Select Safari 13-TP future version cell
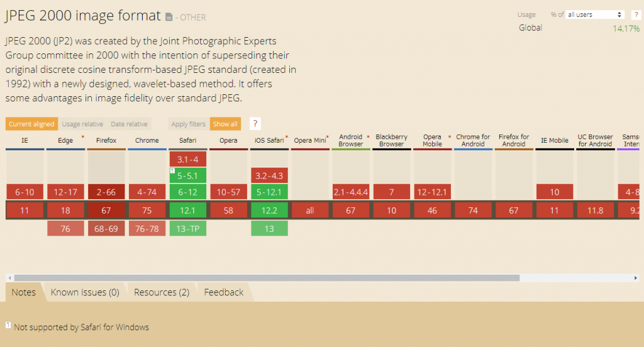This screenshot has width=644, height=347. pyautogui.click(x=187, y=229)
